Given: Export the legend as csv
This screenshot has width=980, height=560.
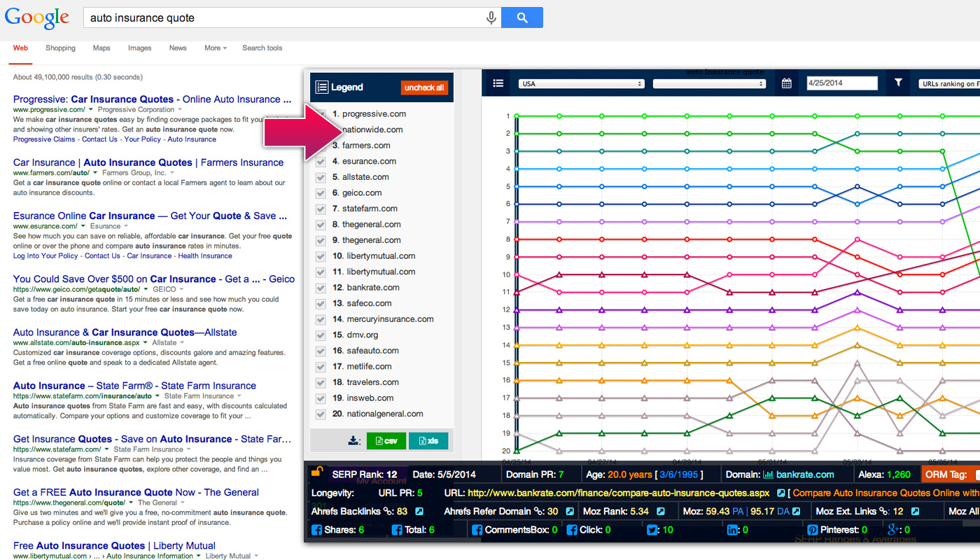Looking at the screenshot, I should pyautogui.click(x=386, y=441).
